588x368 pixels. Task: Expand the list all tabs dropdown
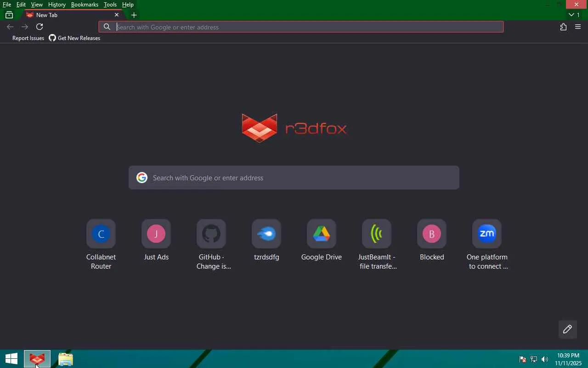click(x=574, y=15)
